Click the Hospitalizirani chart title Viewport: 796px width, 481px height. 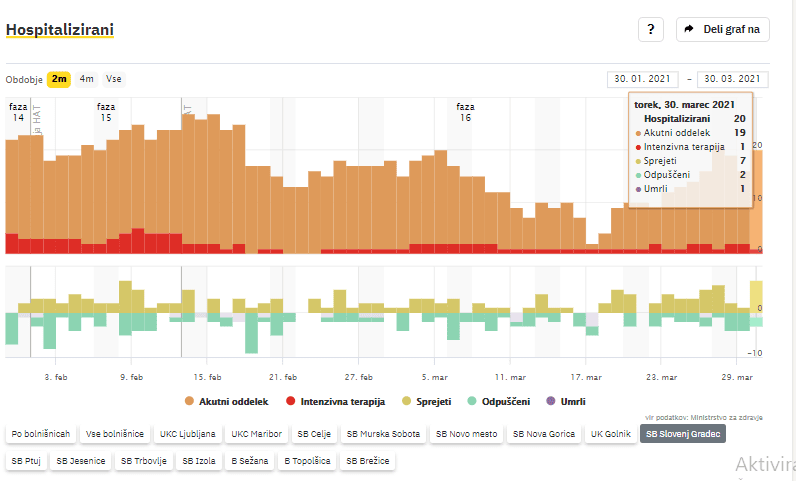[x=60, y=30]
